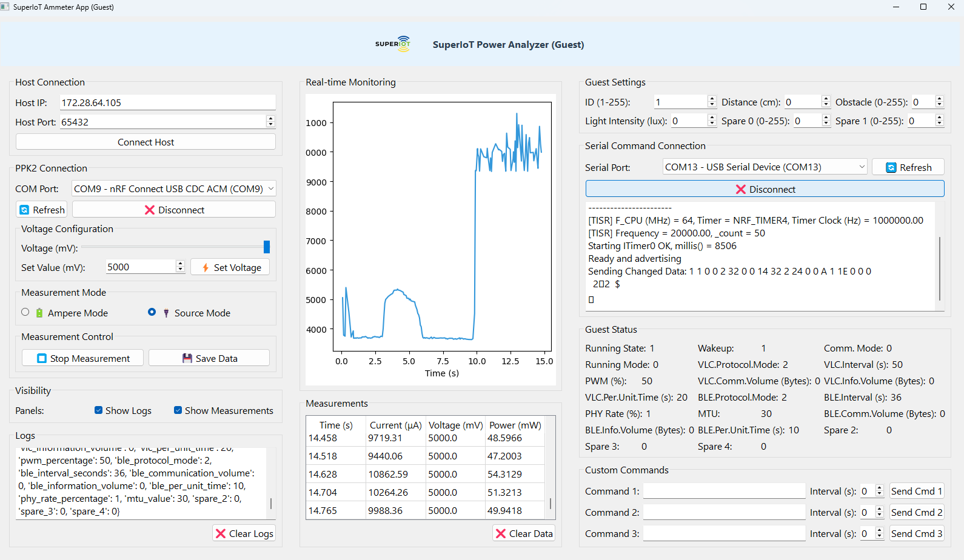Click the Connect Host button
This screenshot has height=560, width=964.
[146, 142]
